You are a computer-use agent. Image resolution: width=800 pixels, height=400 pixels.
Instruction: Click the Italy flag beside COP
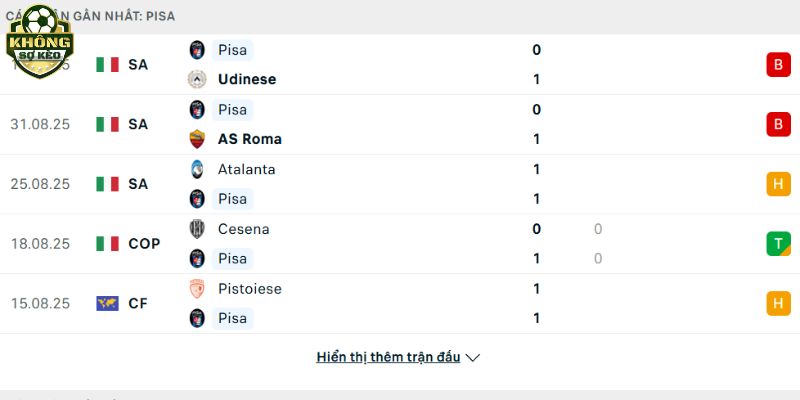(x=107, y=243)
